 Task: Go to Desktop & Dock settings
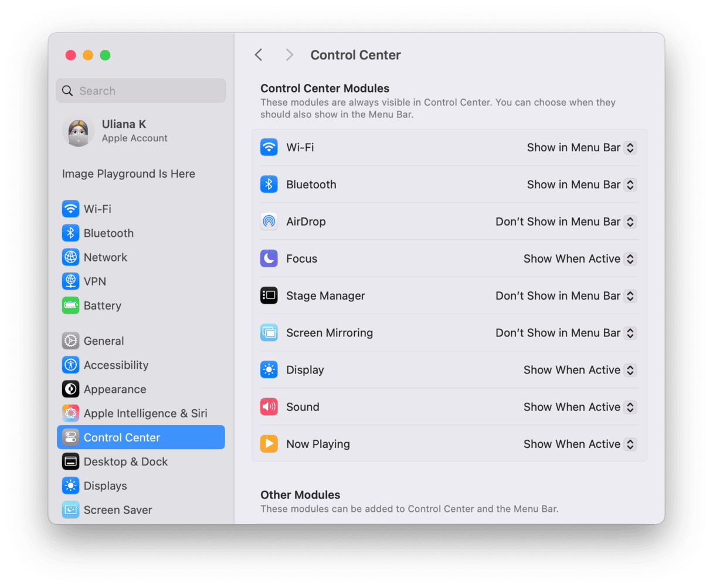coord(125,461)
